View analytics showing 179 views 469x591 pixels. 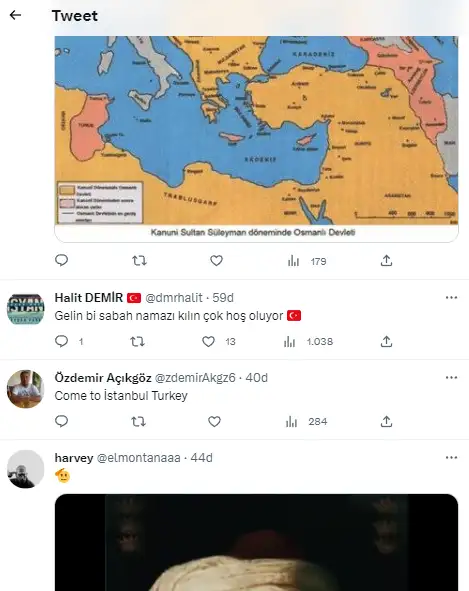307,261
